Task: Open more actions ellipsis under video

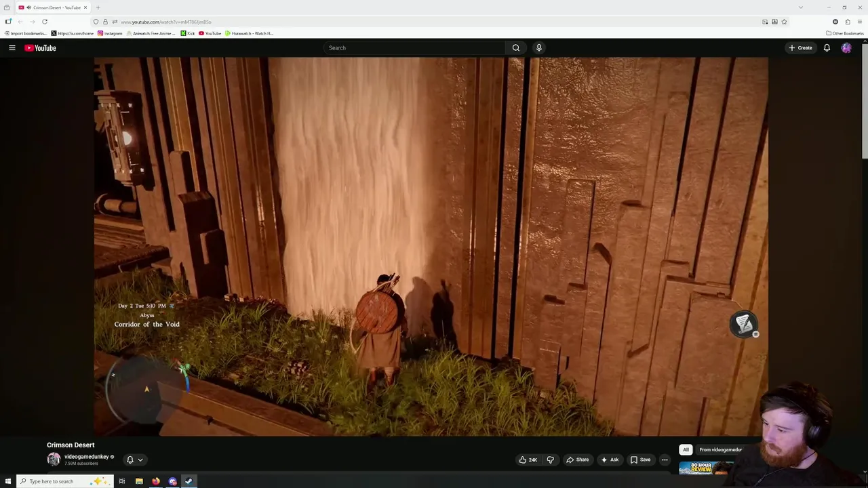Action: (x=665, y=460)
